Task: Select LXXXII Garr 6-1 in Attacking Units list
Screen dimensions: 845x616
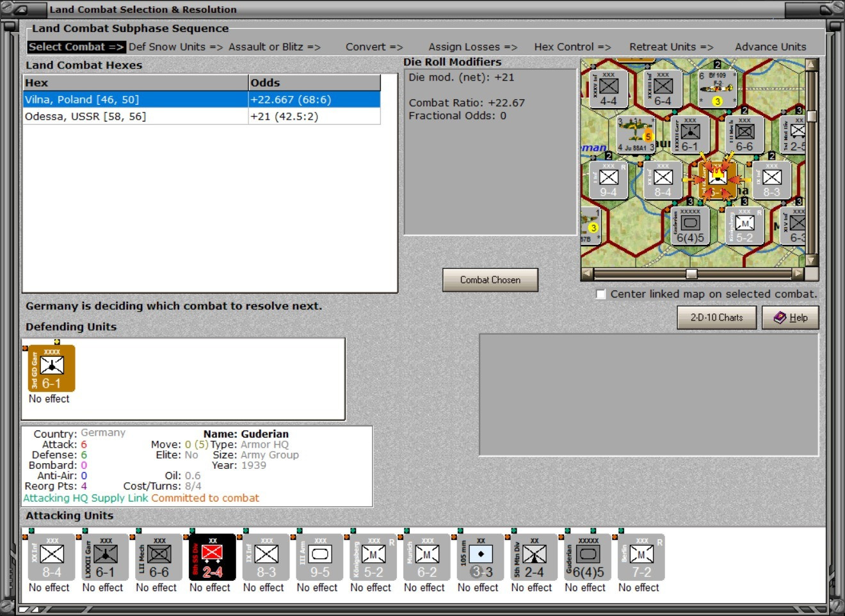Action: 105,557
